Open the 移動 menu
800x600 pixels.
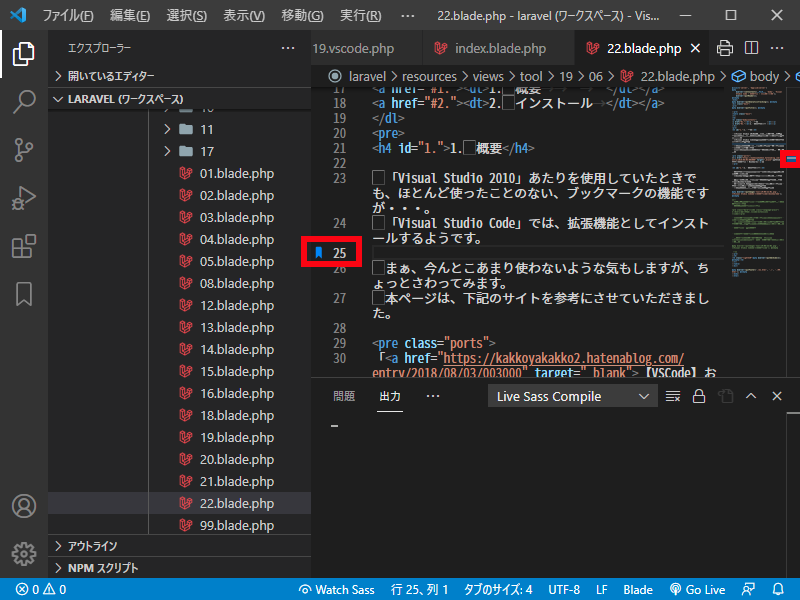tap(302, 16)
